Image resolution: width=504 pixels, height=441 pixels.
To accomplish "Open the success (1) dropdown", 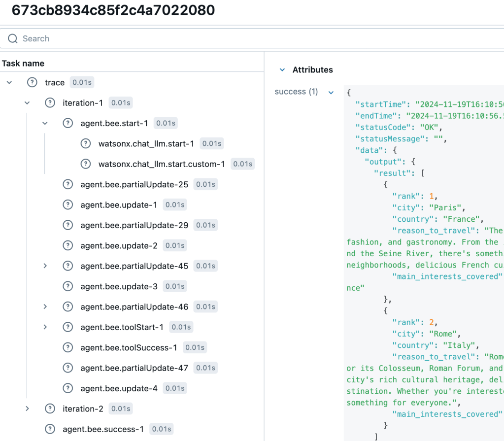I will point(331,92).
